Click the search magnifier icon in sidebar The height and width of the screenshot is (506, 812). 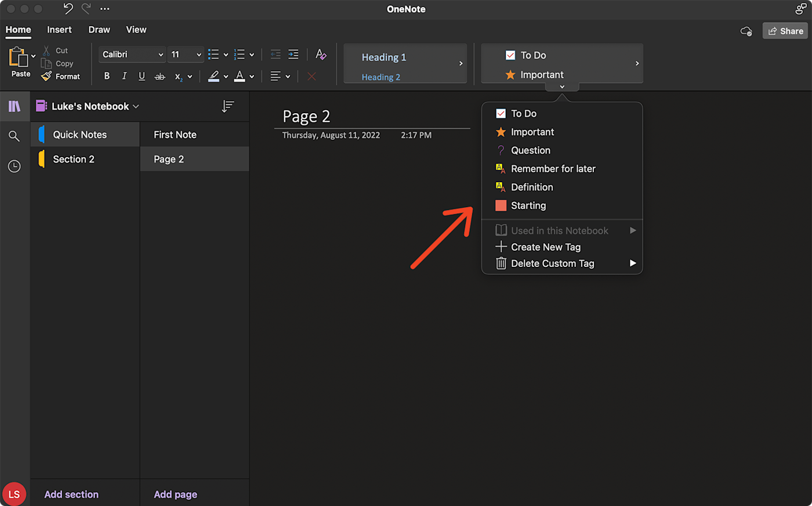point(14,136)
